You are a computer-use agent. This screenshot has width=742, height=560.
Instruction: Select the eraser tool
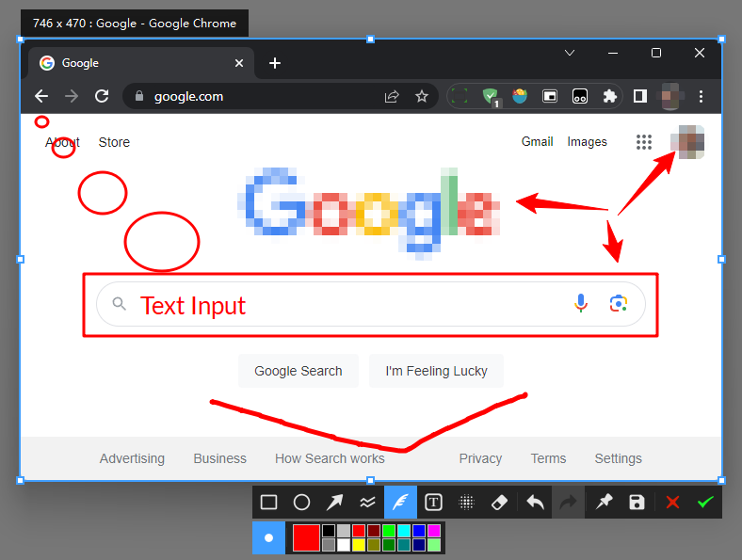pos(499,503)
